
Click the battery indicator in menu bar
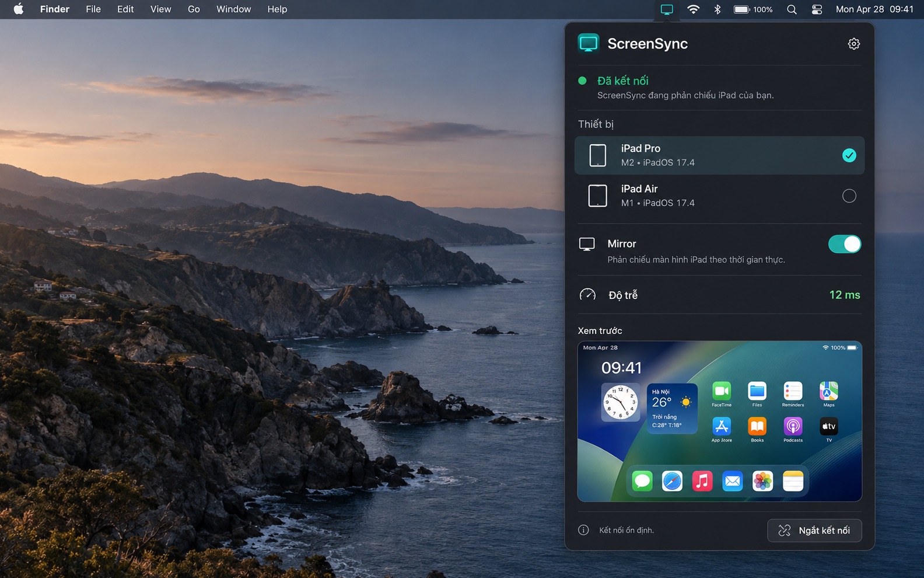click(753, 9)
